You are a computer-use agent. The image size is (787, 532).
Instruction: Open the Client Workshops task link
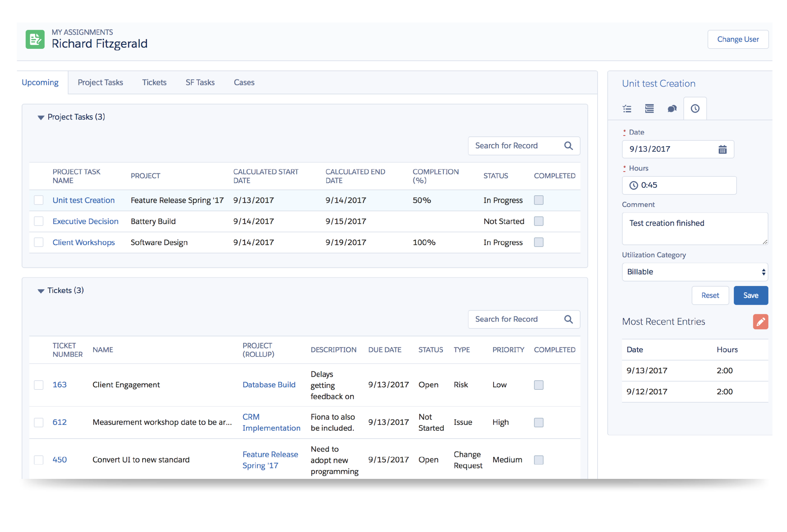(83, 242)
